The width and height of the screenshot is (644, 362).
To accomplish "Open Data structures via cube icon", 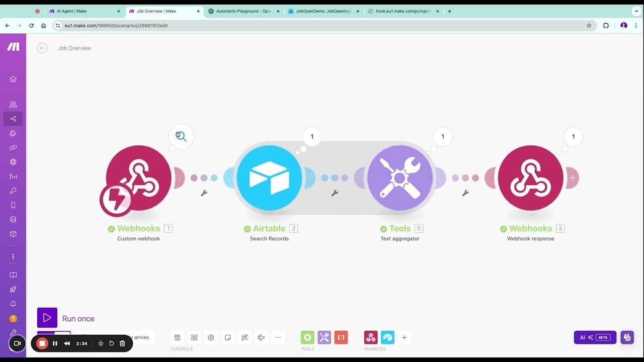I will 13,234.
